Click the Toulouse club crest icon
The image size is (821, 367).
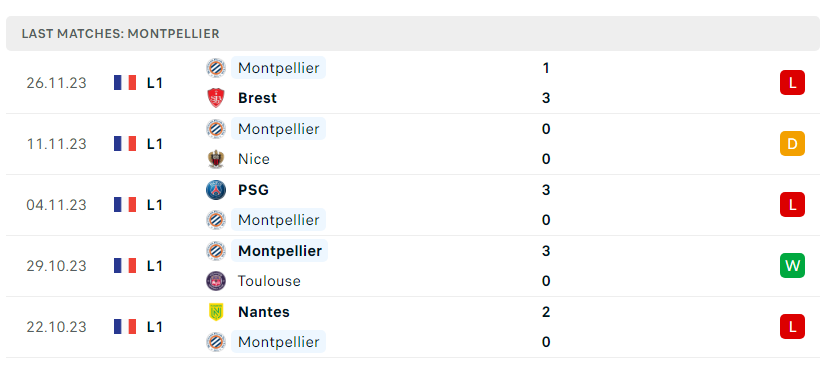click(216, 281)
